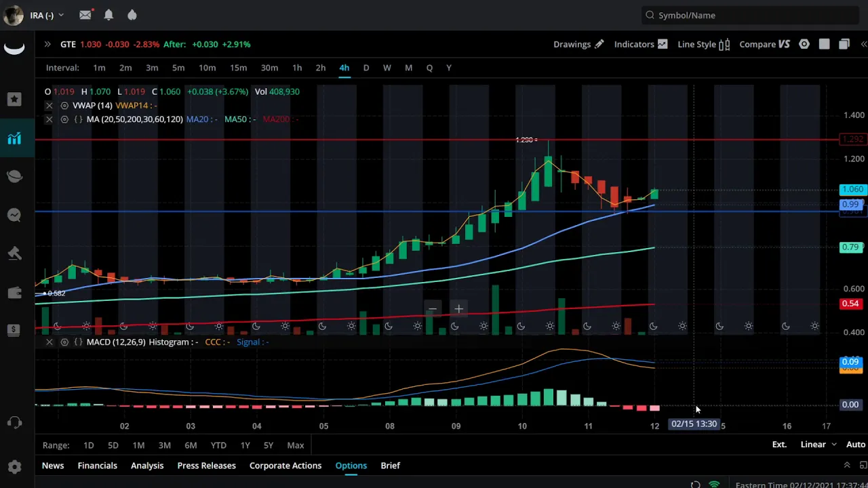Screen dimensions: 868x488
Task: Remove the VWAP indicator with its X
Action: [49, 106]
